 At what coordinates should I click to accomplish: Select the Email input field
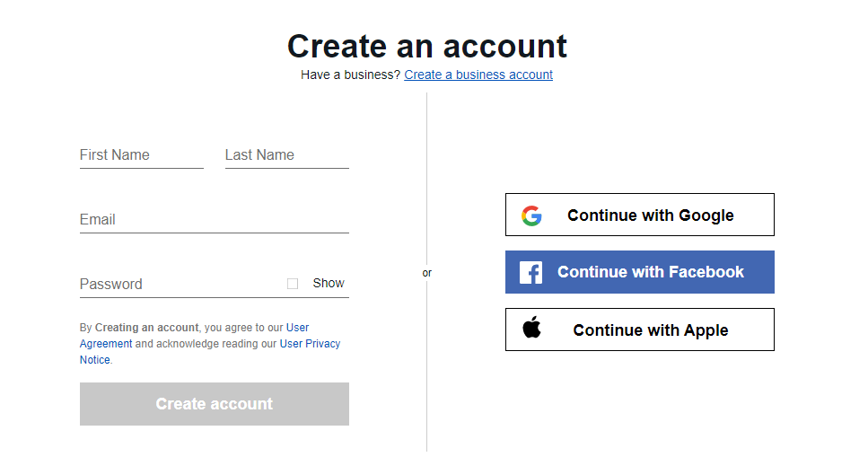(215, 219)
